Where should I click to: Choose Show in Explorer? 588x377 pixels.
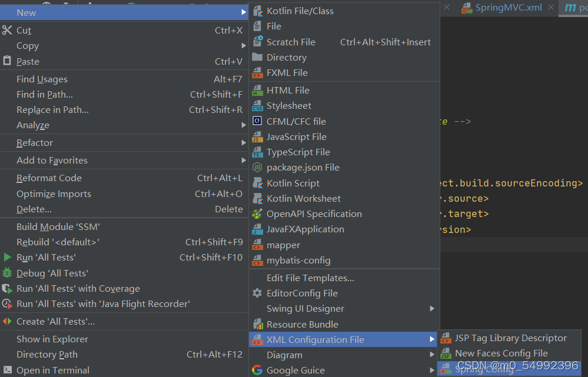(x=124, y=339)
